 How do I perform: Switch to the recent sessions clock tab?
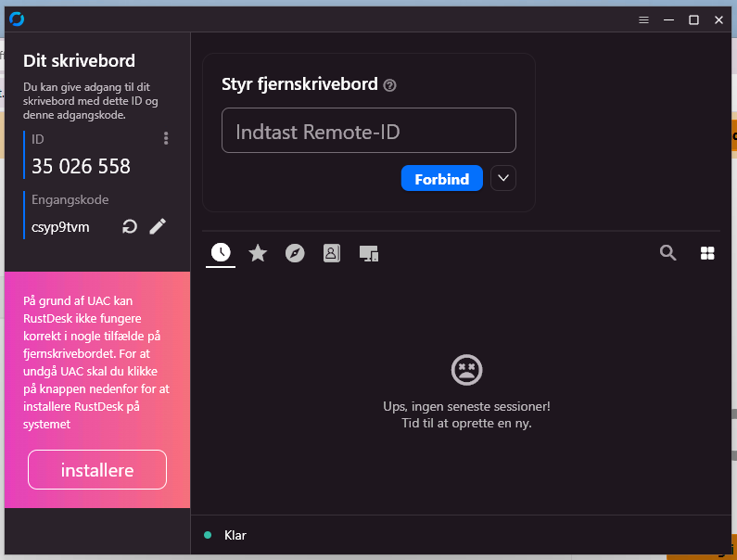221,253
